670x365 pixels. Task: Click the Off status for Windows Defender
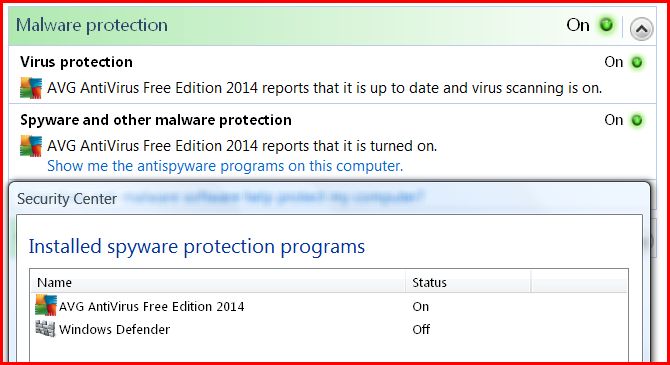[x=421, y=330]
